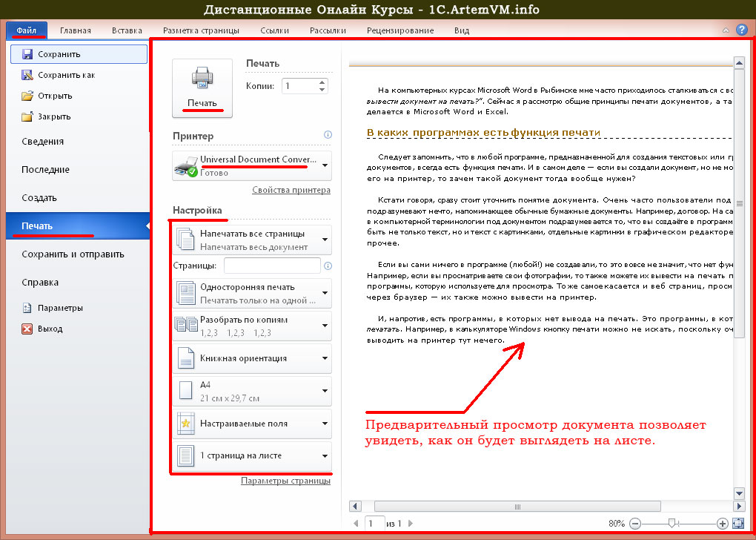Select Последние in the File menu
756x540 pixels.
click(x=78, y=169)
